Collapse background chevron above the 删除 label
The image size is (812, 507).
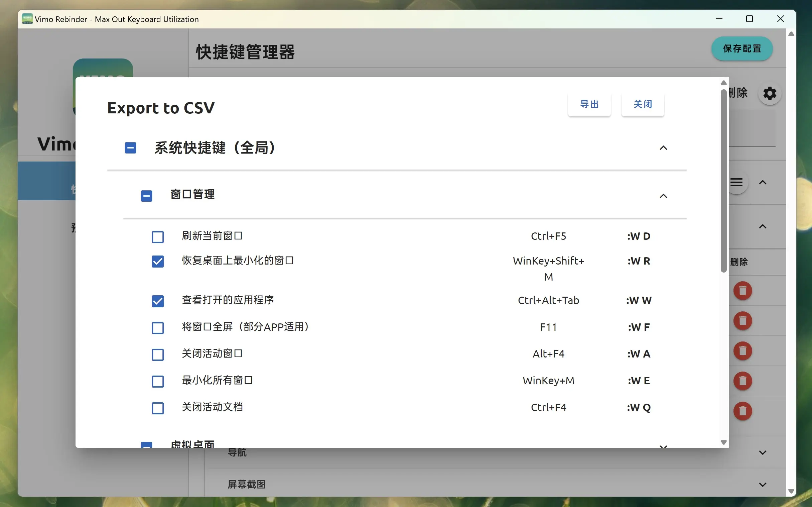(763, 227)
